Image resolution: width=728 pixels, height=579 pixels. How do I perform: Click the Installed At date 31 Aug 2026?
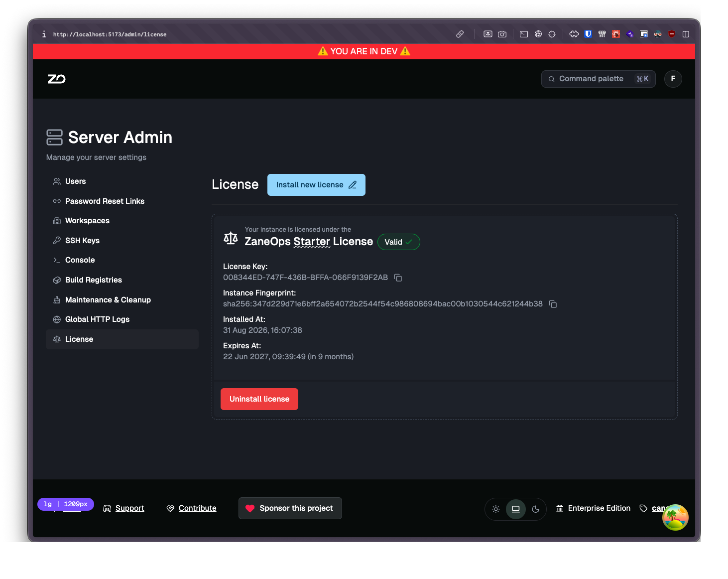(262, 330)
